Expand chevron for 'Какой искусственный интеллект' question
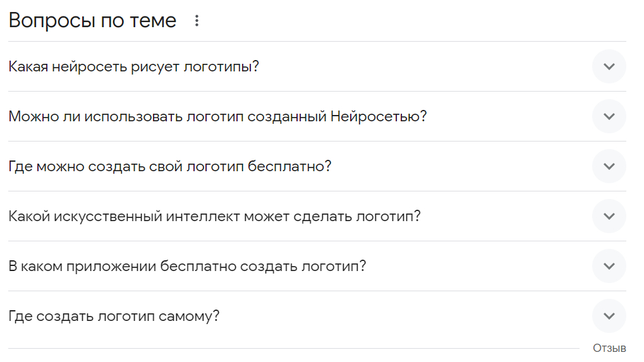This screenshot has height=362, width=644. pos(609,216)
